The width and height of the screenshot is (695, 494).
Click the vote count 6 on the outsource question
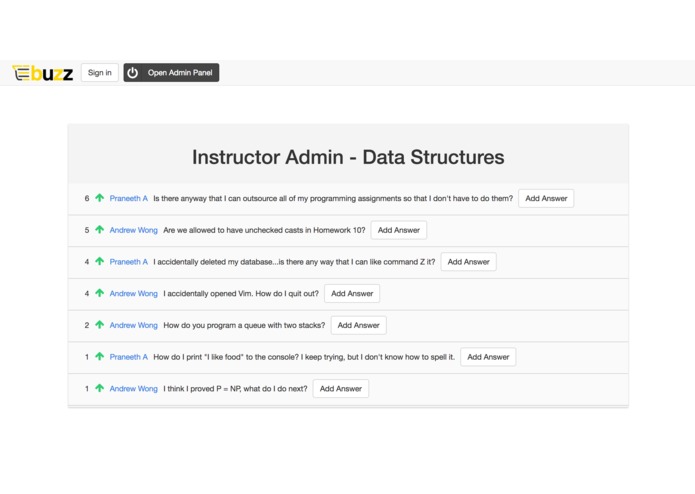point(87,198)
